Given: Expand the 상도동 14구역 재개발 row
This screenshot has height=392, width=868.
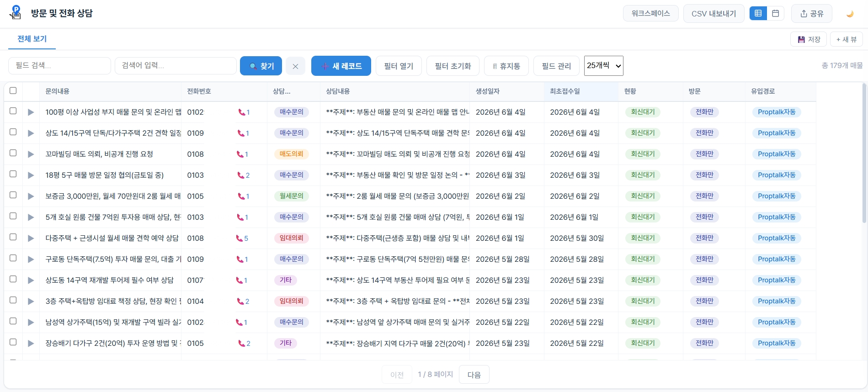Looking at the screenshot, I should point(31,281).
